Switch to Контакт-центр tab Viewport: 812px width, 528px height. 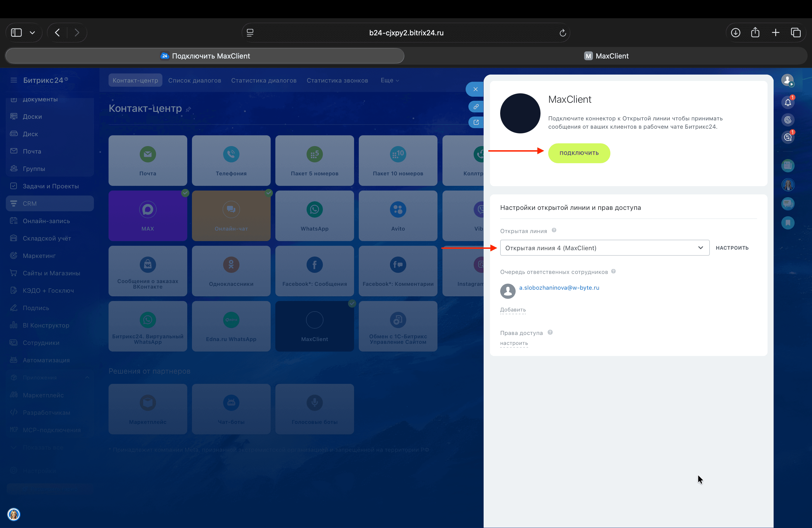tap(135, 80)
